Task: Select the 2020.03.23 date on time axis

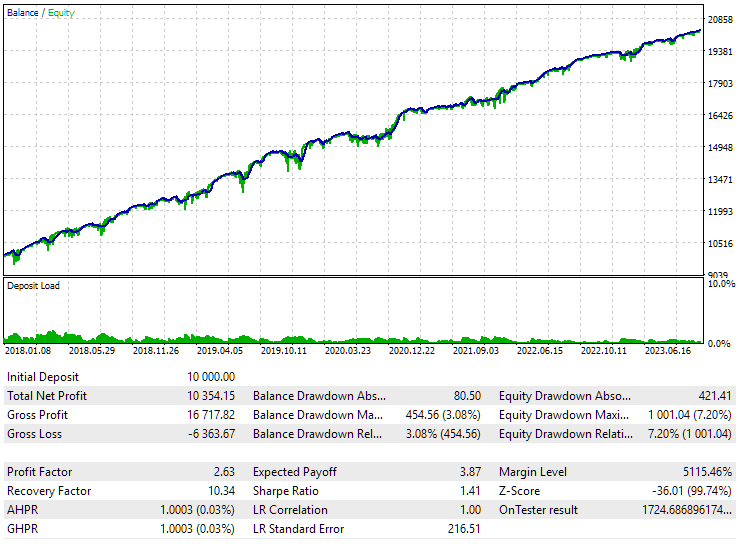Action: [347, 351]
